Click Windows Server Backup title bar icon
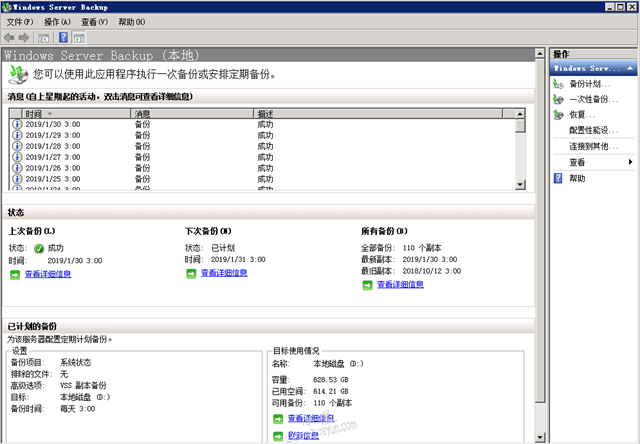This screenshot has width=640, height=444. [7, 7]
